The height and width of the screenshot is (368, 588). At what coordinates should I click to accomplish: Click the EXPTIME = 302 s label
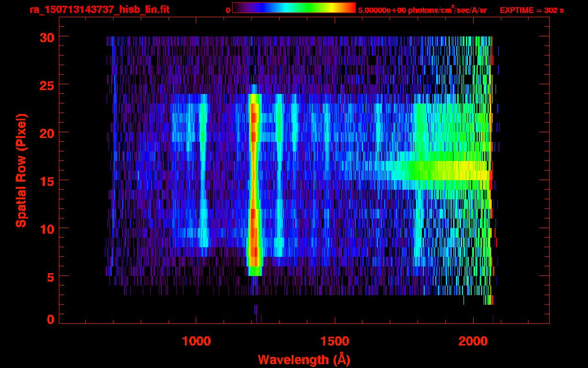531,10
